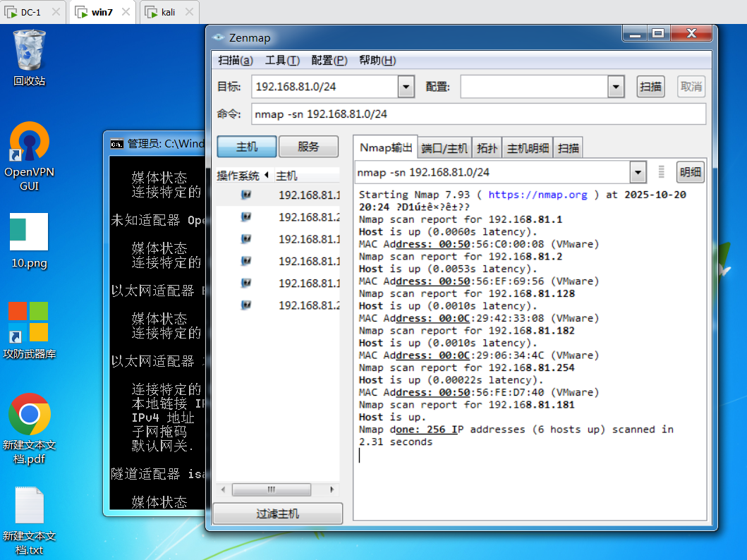Click the 取消 cancel button

coord(691,87)
